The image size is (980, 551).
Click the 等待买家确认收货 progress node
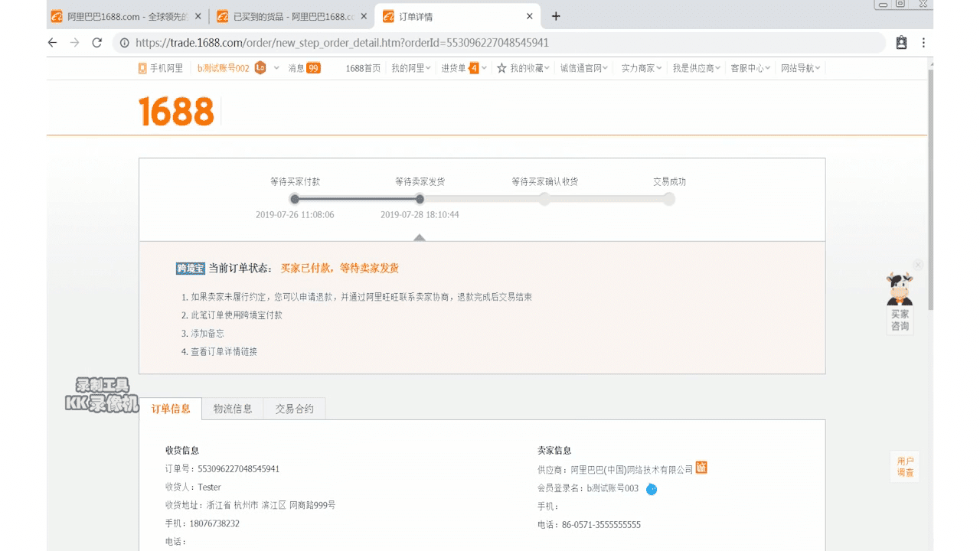coord(544,199)
